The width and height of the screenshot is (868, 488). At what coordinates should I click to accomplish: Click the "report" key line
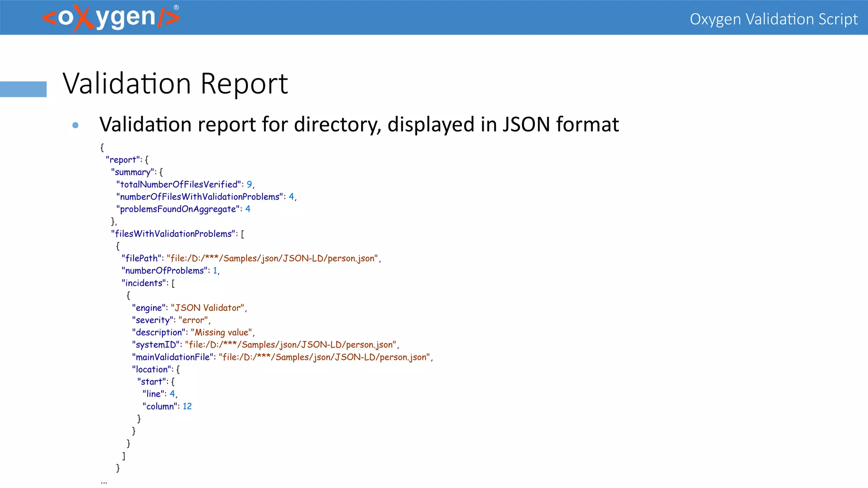click(127, 160)
